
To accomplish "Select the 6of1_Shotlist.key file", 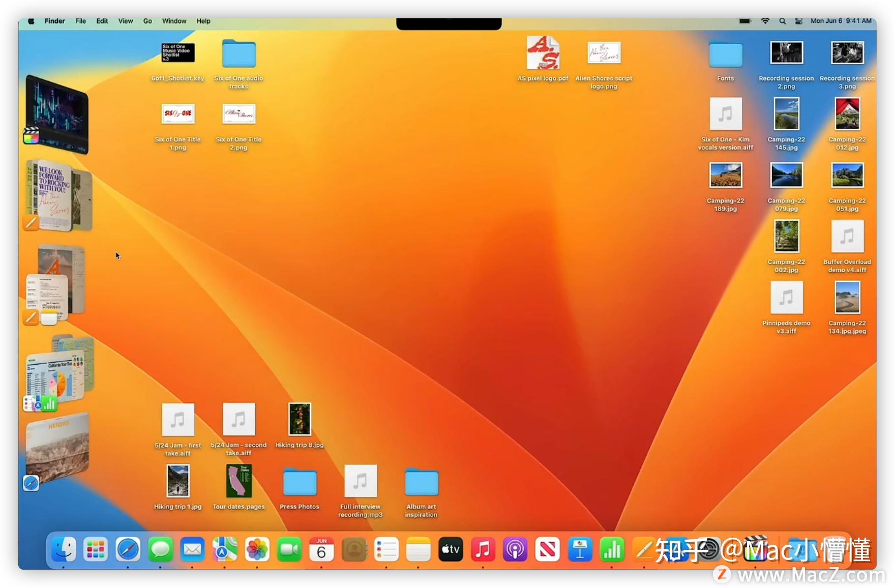I will coord(177,61).
